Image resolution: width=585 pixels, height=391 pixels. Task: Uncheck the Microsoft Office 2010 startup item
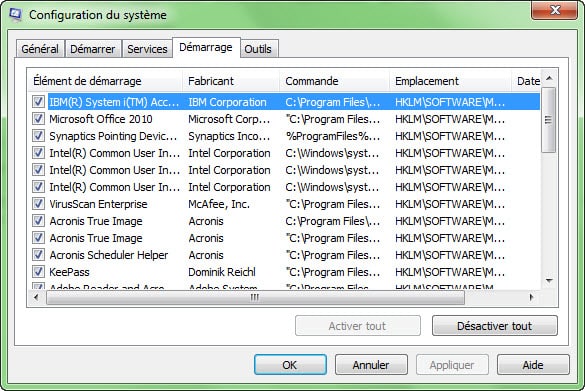(x=38, y=119)
